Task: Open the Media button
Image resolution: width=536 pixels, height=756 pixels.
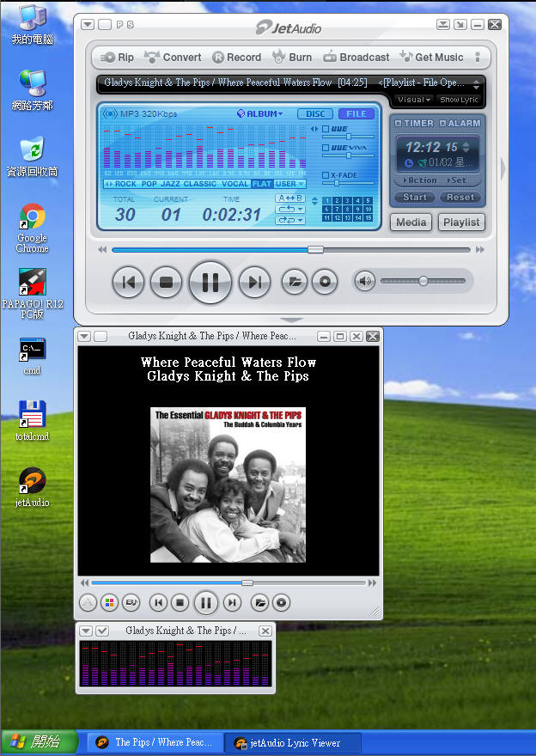Action: (411, 223)
